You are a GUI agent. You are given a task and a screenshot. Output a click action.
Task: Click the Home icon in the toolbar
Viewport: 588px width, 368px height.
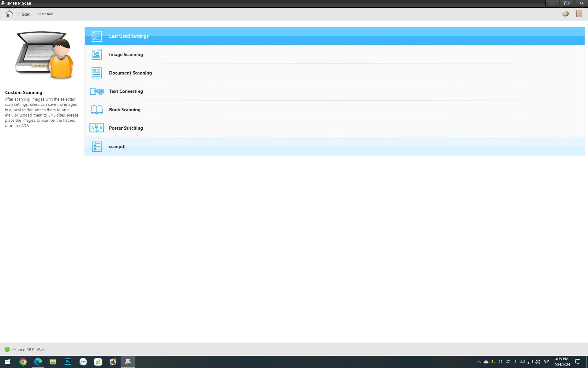pyautogui.click(x=9, y=14)
